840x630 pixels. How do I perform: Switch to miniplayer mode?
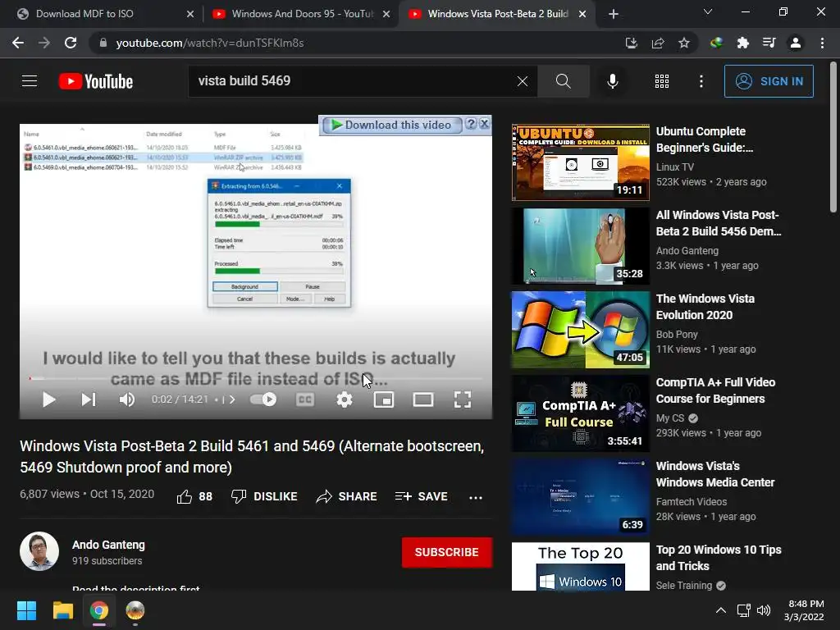point(384,399)
